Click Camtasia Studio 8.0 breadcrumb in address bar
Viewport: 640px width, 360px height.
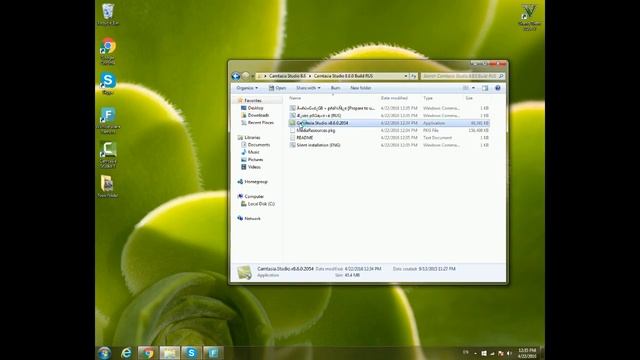(x=287, y=76)
